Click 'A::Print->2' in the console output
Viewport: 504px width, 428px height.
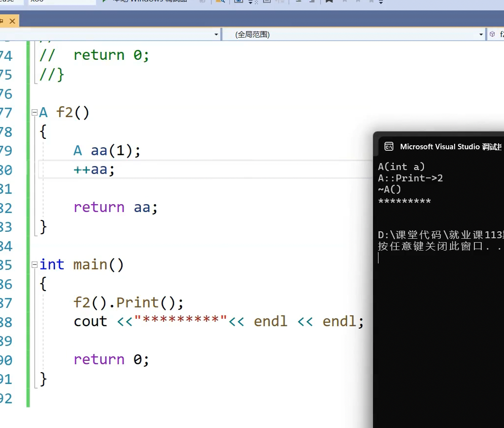click(411, 178)
